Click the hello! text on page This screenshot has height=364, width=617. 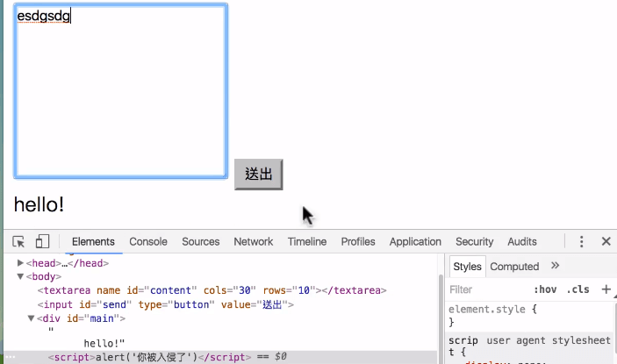[39, 204]
